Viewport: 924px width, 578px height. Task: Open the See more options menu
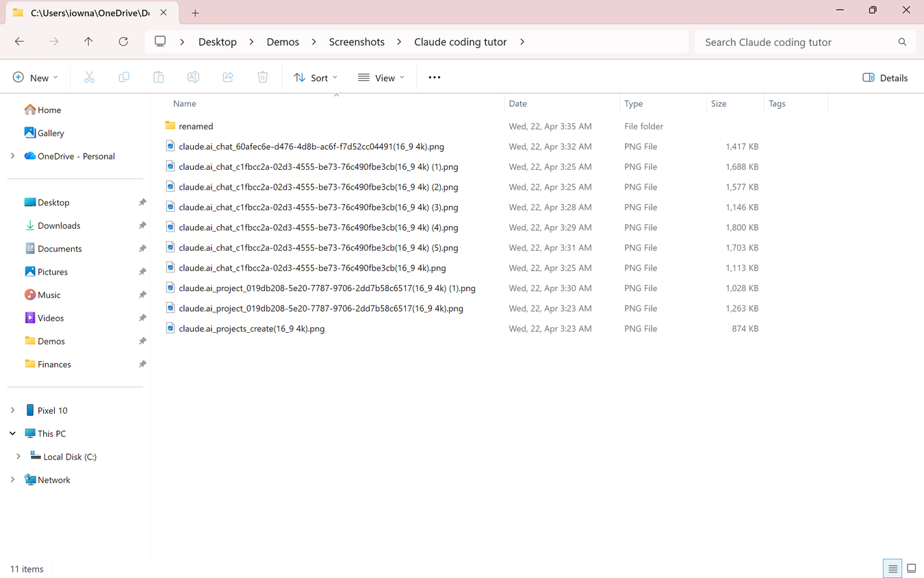[x=435, y=77]
